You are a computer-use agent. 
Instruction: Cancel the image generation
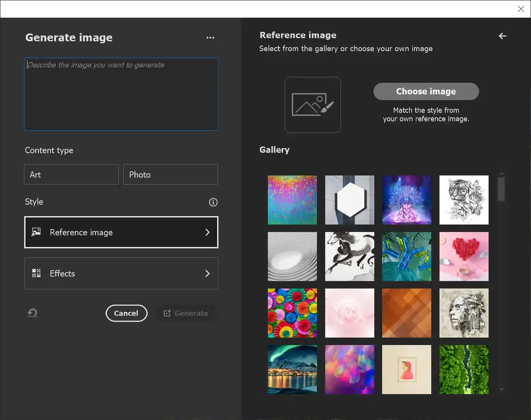click(126, 313)
